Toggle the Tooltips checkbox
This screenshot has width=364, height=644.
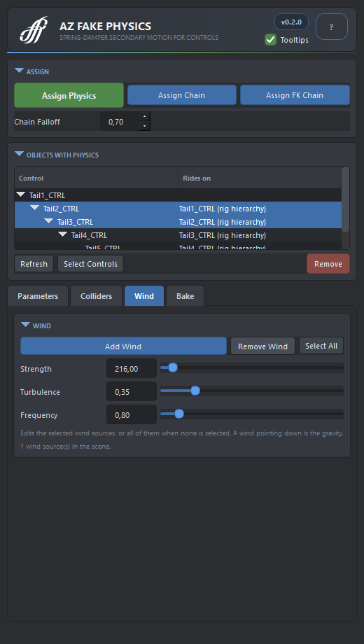270,40
